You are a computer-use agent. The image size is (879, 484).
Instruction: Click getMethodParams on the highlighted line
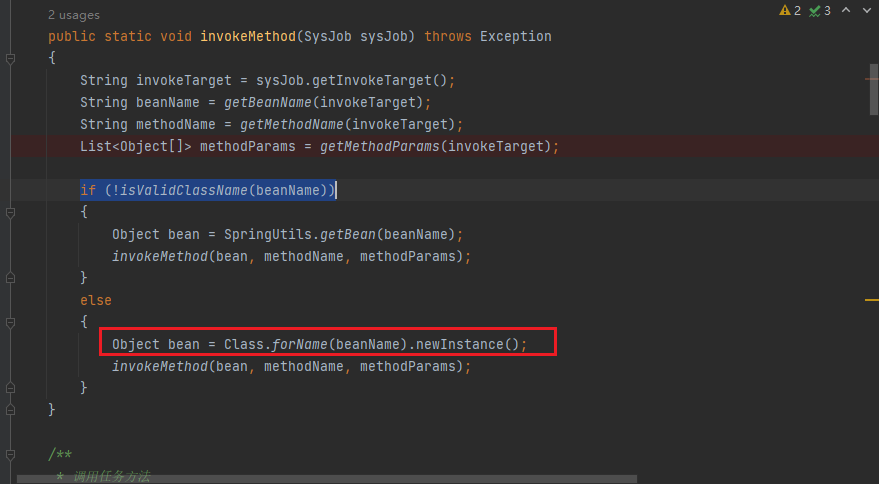click(x=380, y=146)
